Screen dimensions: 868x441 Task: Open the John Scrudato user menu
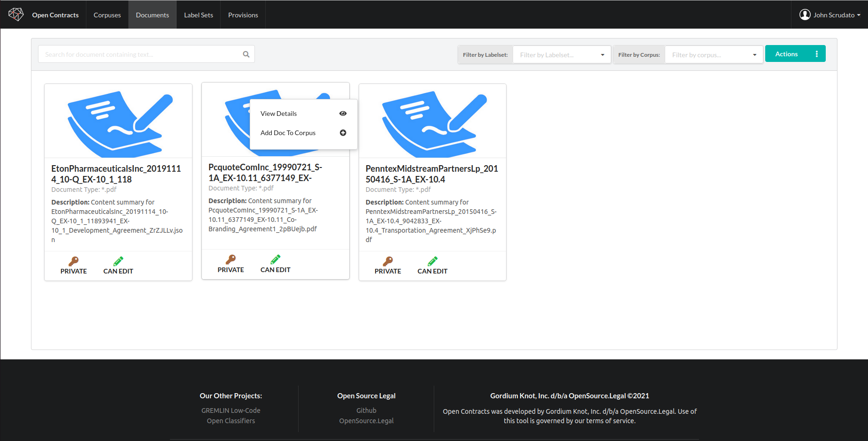click(x=830, y=15)
